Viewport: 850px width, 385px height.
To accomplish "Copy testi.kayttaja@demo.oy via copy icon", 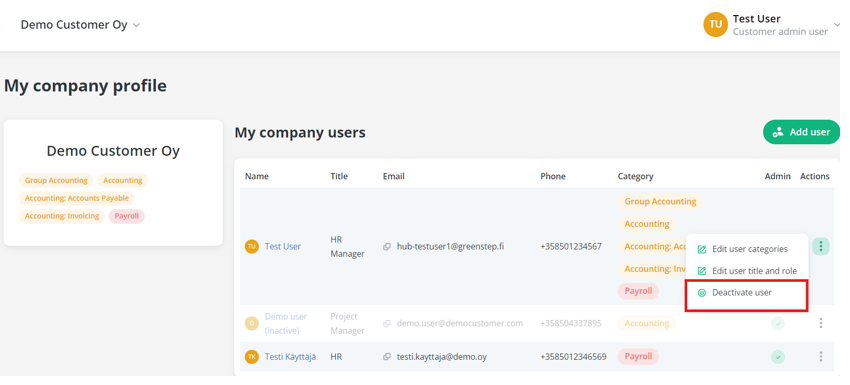I will [x=387, y=357].
